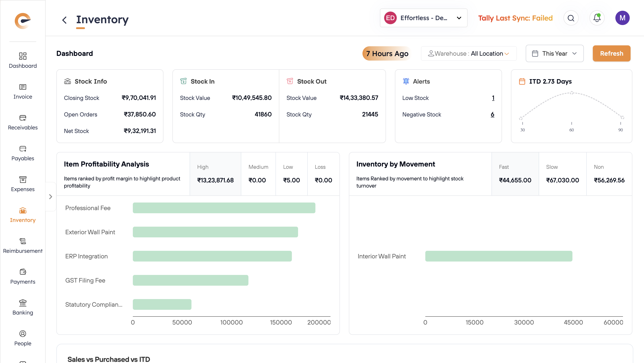Open the Invoice sidebar section
This screenshot has width=644, height=363.
23,91
